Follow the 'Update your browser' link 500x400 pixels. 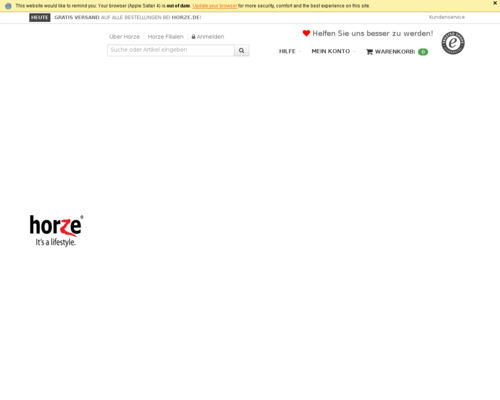(x=215, y=6)
